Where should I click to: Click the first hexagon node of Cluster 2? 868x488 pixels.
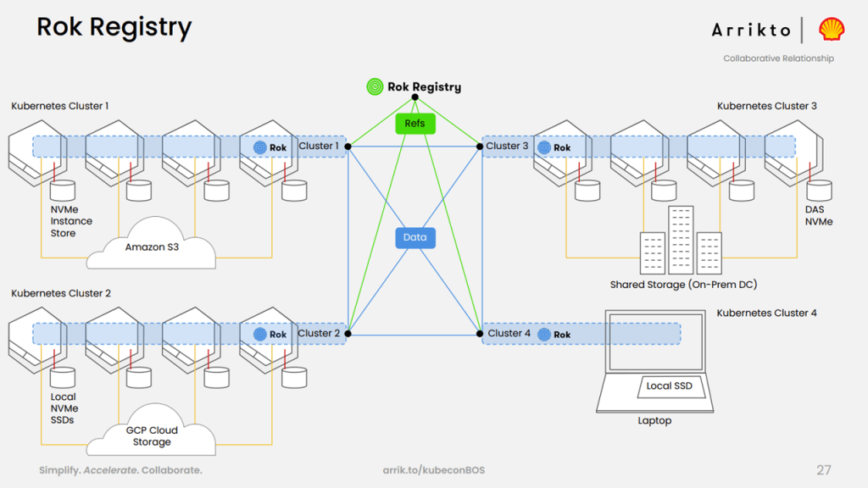pos(37,341)
